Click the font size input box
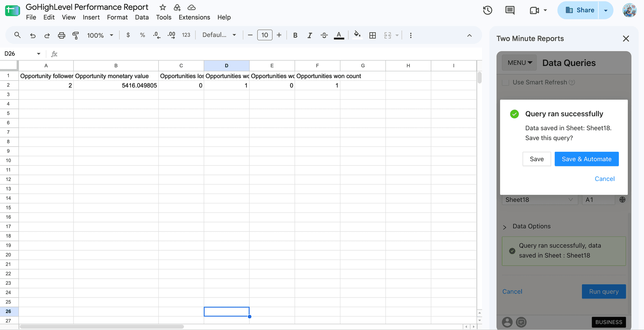 click(x=265, y=35)
